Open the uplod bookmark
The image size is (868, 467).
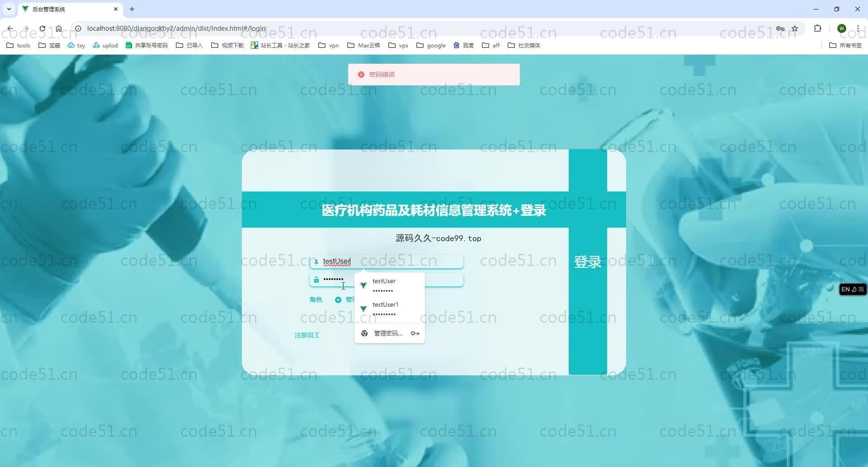click(x=105, y=45)
